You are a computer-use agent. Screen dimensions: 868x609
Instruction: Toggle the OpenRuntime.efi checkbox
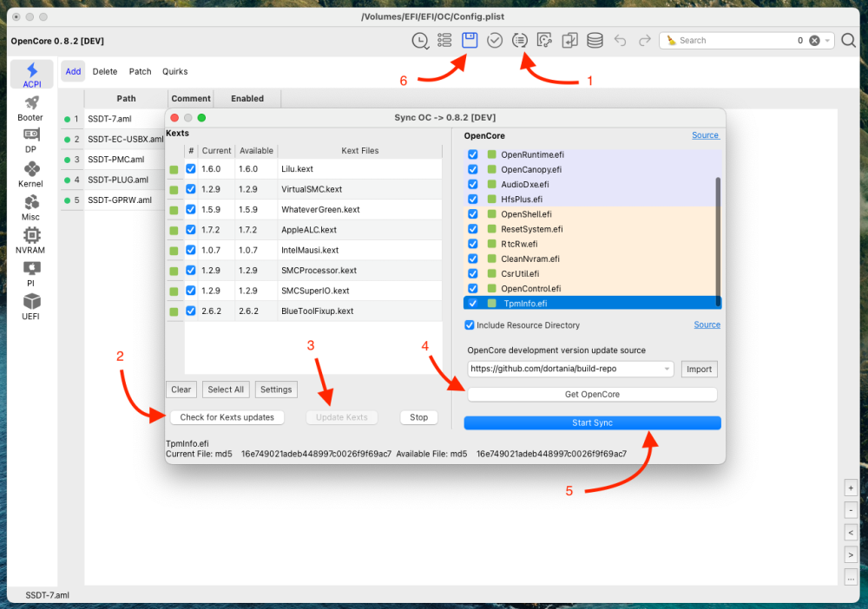pyautogui.click(x=473, y=154)
